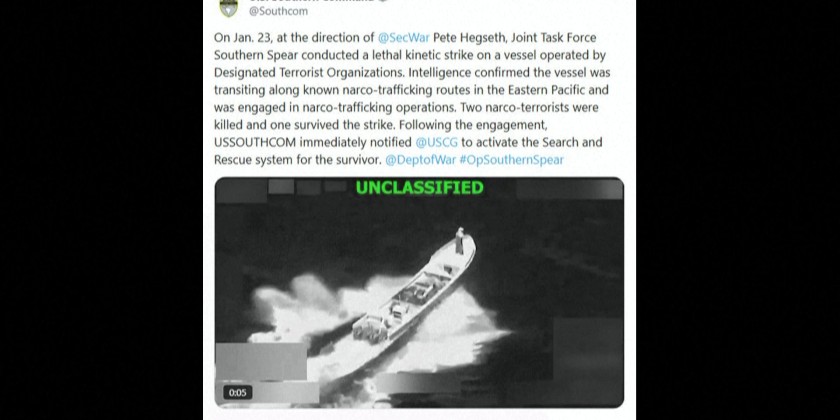Click the gray redaction box at video's top-right
The width and height of the screenshot is (840, 420).
[x=569, y=189]
